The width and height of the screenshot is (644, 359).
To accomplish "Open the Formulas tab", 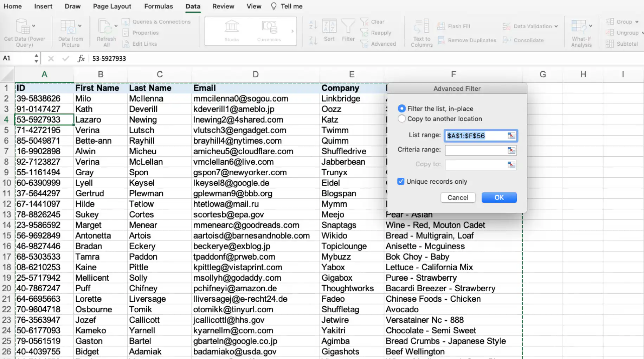I will 159,6.
